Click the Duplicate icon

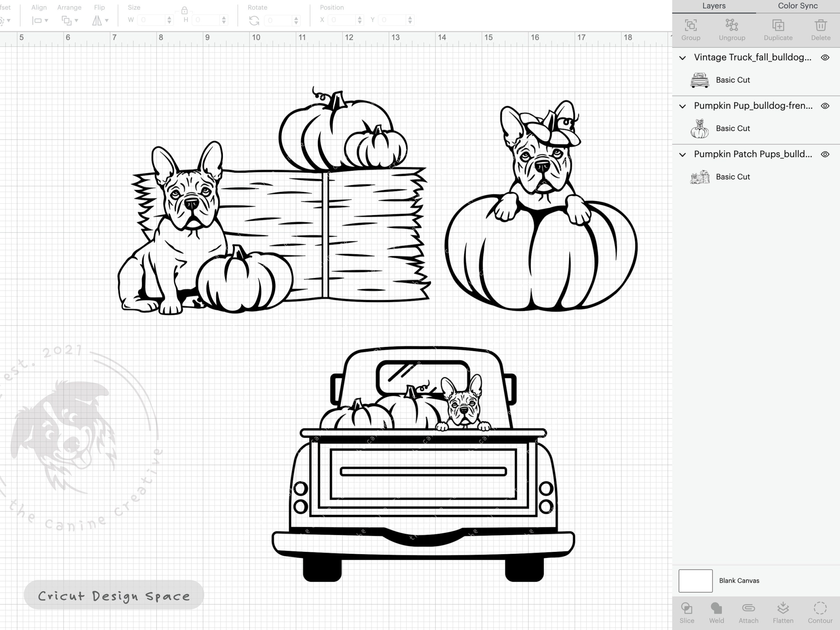(778, 27)
